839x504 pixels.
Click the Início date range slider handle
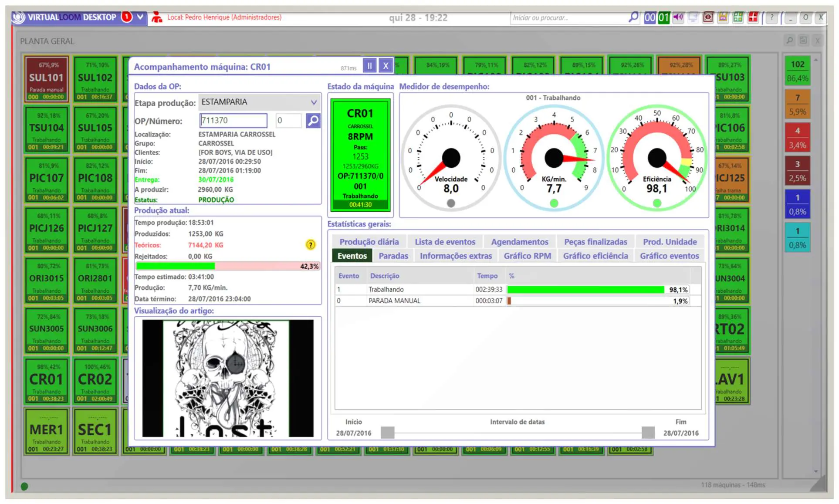pos(387,433)
